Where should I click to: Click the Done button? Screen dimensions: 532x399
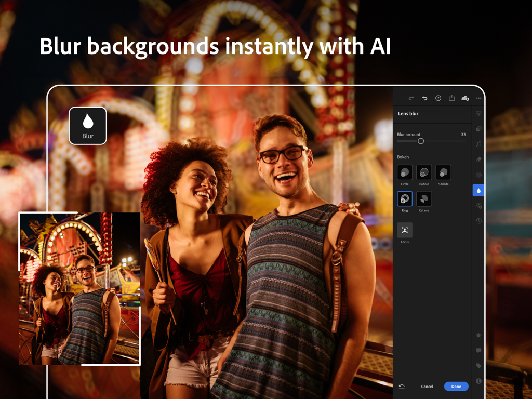coord(456,387)
